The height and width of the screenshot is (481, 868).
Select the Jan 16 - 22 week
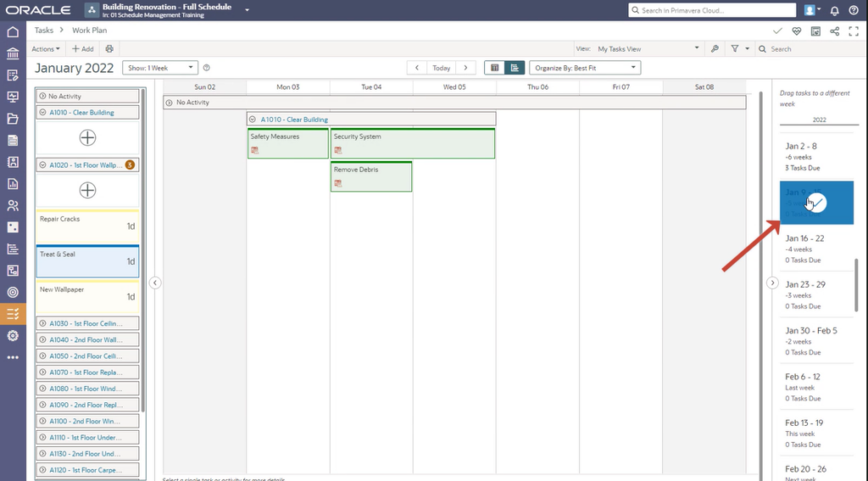[x=816, y=248]
